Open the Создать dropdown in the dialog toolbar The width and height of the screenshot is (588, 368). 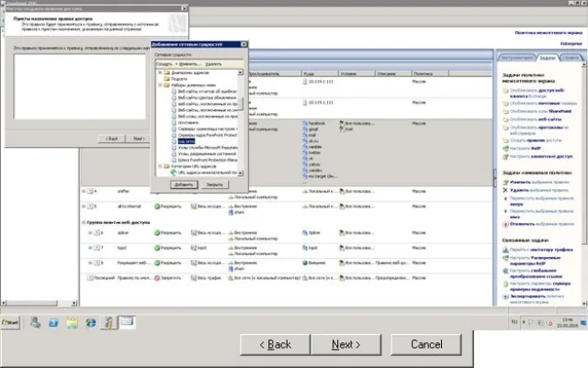click(x=166, y=64)
